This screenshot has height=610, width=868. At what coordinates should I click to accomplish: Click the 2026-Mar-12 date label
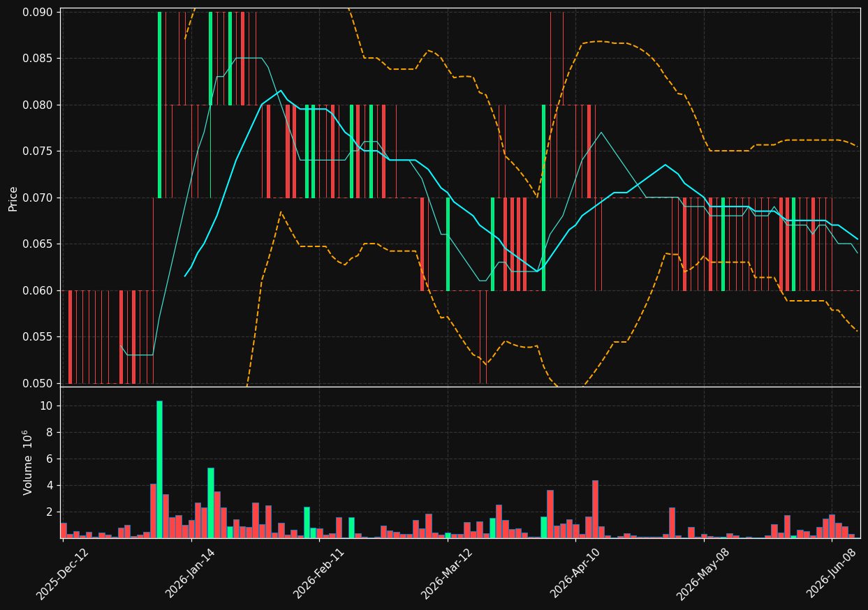[x=446, y=574]
